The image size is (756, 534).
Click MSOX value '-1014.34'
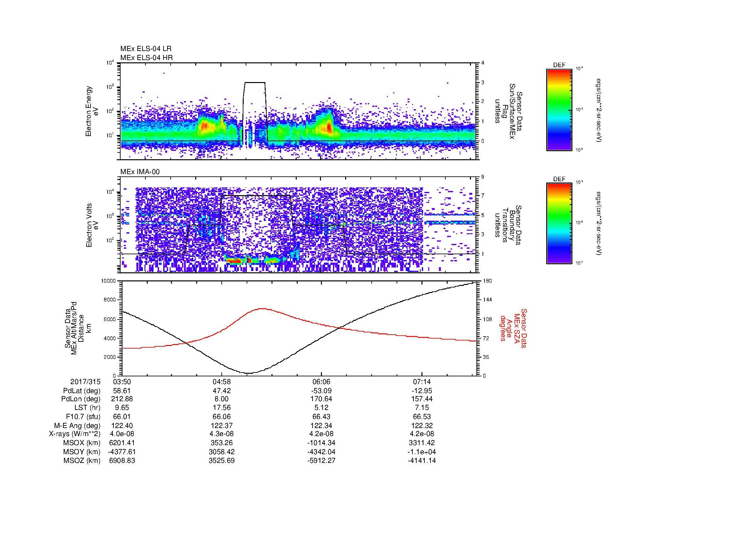tap(321, 443)
